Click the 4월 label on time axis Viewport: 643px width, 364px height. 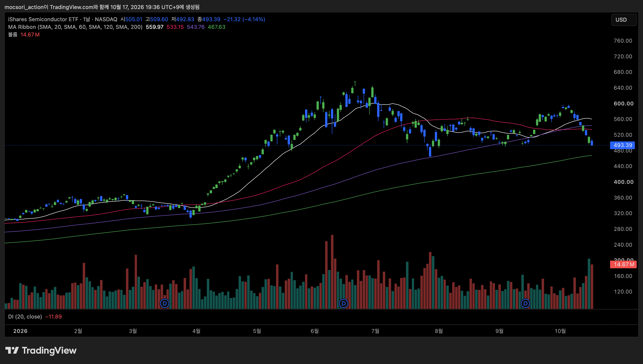[x=196, y=331]
